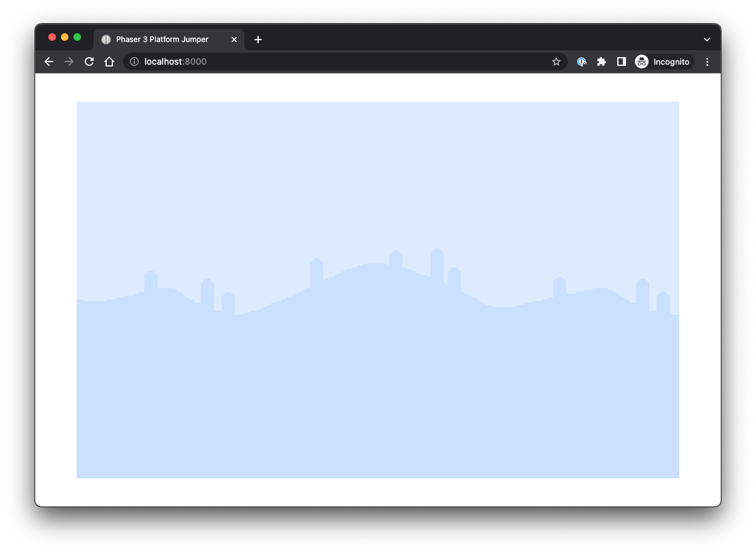Open the password manager extension icon

pyautogui.click(x=581, y=62)
